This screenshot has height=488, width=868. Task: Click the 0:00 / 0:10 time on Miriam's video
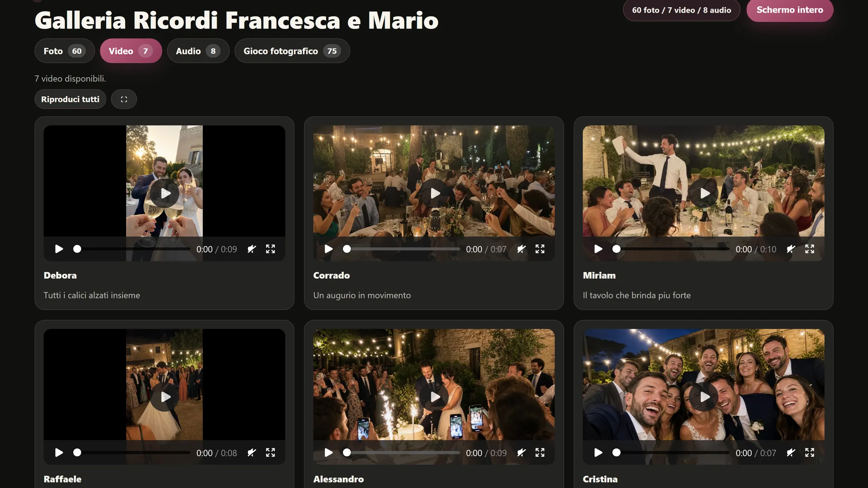point(756,249)
